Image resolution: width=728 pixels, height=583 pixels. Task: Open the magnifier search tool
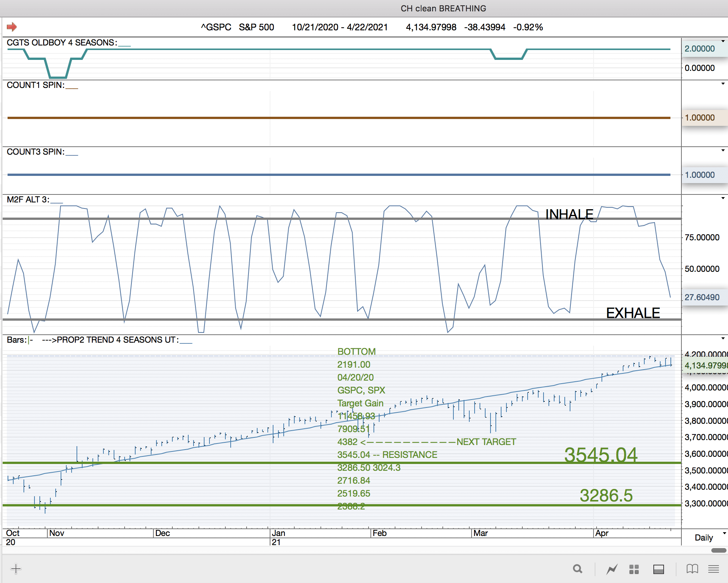coord(578,569)
